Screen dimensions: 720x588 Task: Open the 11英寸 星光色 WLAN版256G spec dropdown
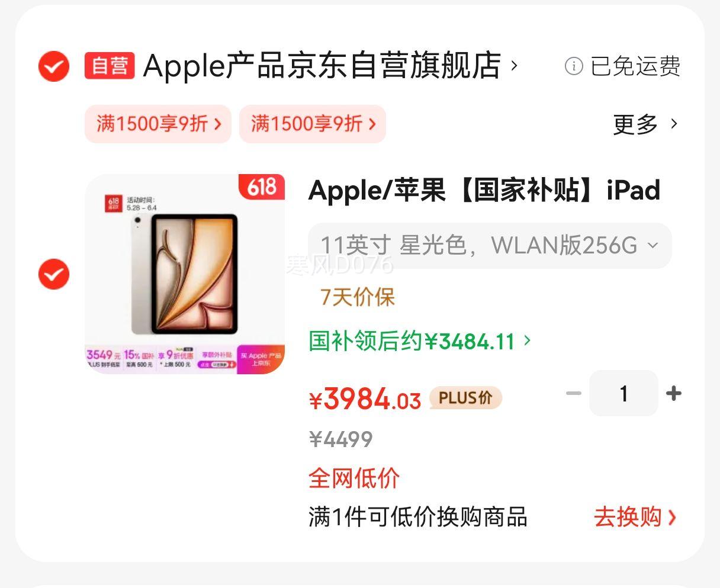tap(490, 245)
